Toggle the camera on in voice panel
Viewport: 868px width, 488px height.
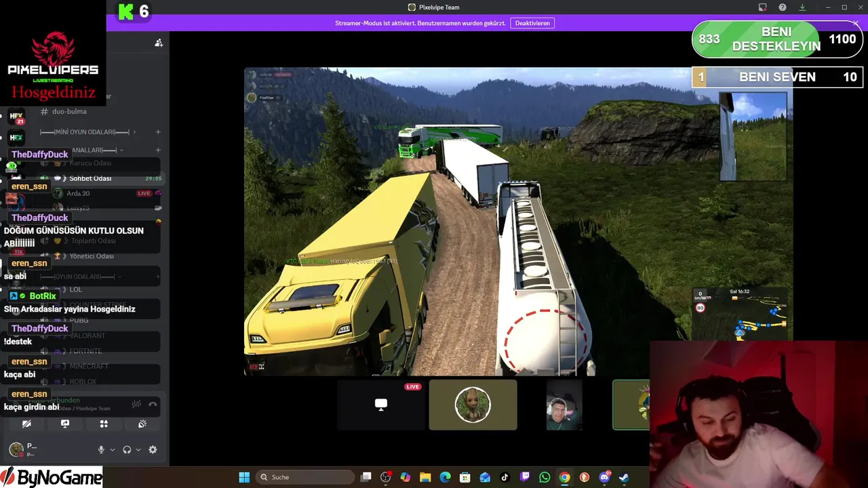point(26,424)
